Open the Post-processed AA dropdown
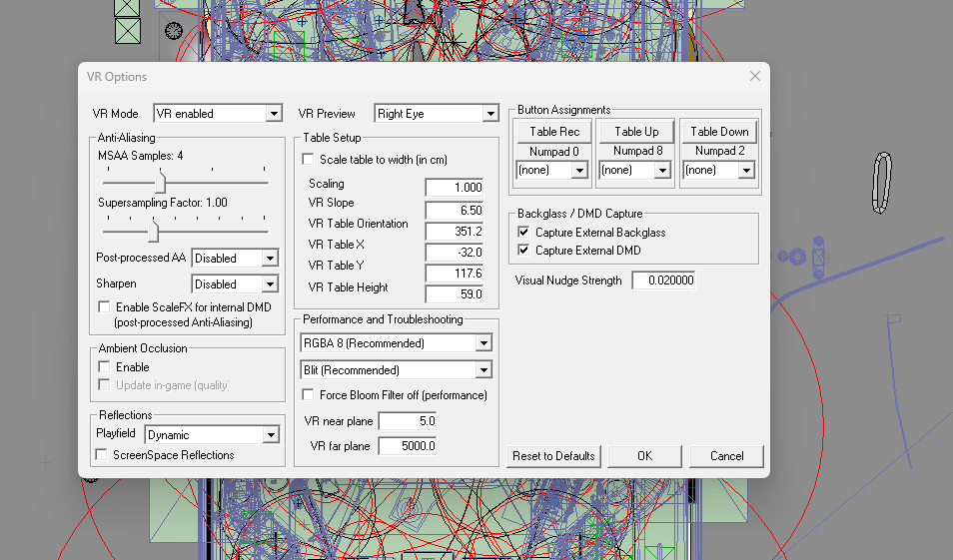This screenshot has height=560, width=953. (235, 259)
